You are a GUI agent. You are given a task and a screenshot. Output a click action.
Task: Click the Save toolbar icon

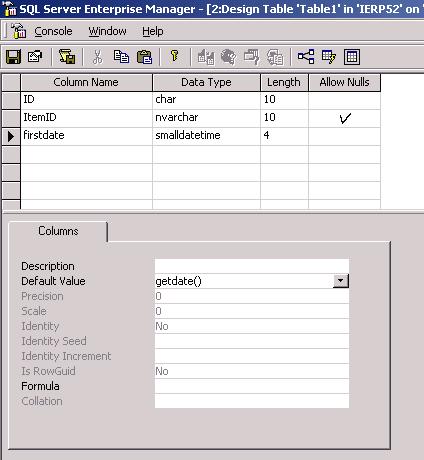(x=13, y=57)
